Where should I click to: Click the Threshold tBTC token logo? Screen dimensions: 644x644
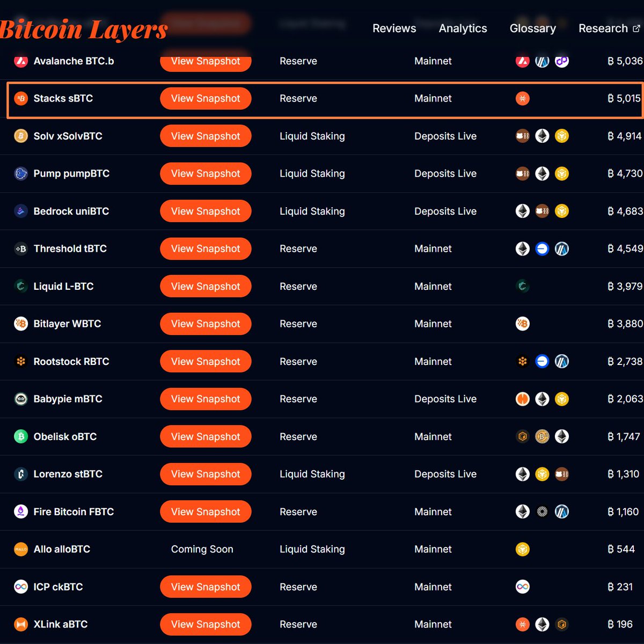click(x=21, y=249)
